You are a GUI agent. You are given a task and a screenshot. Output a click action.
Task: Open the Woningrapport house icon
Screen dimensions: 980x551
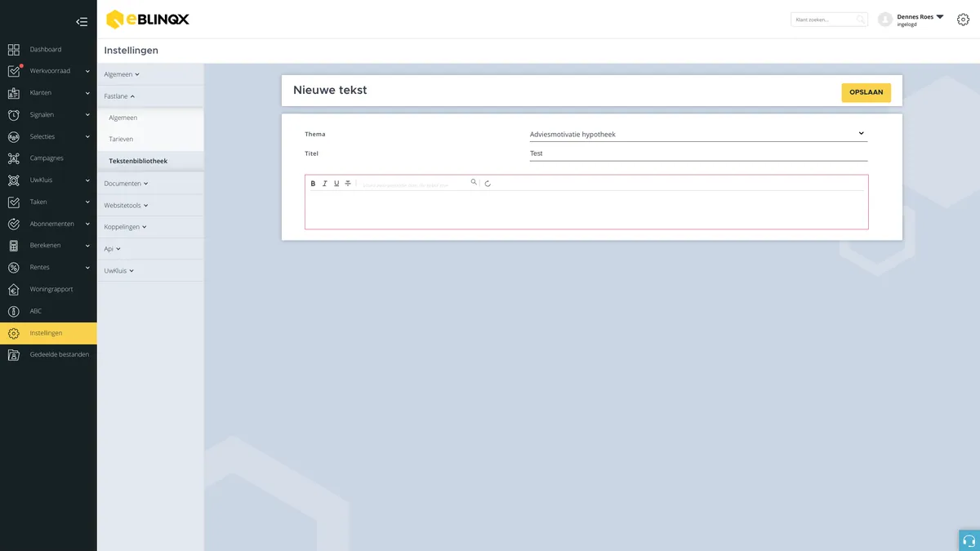click(13, 289)
